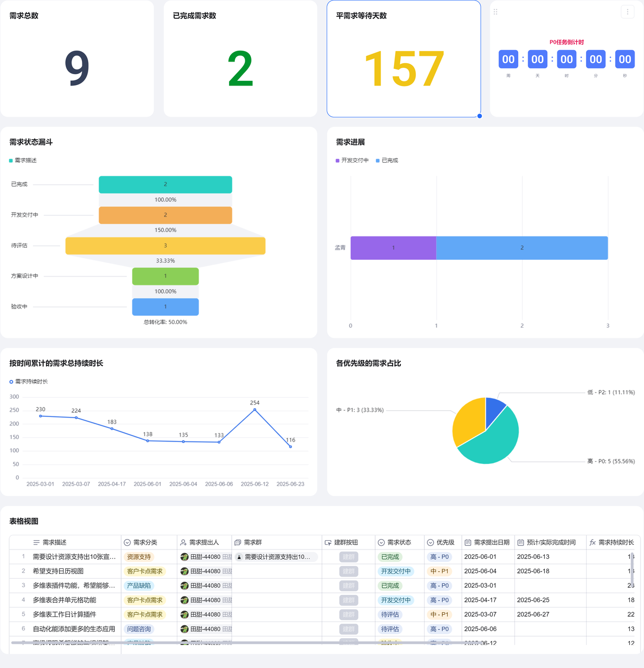Select the 资源支持 tag in row 1
Viewport: 644px width, 668px height.
point(139,557)
